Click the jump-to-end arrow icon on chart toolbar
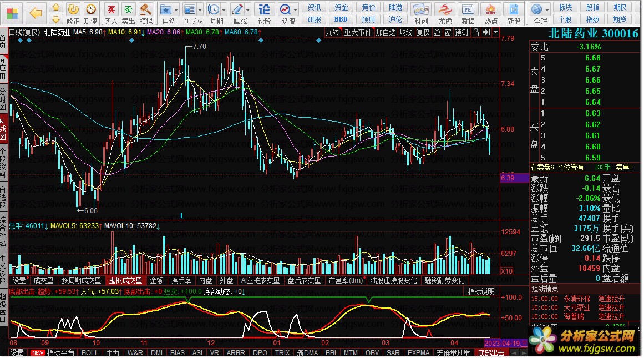The height and width of the screenshot is (358, 644). pos(486,32)
